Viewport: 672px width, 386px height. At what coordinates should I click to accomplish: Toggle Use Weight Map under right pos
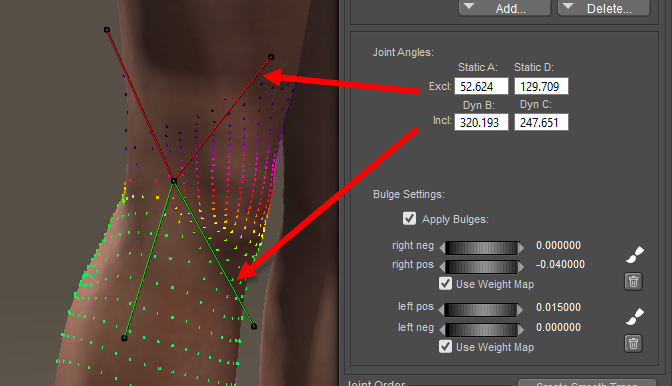tap(445, 284)
